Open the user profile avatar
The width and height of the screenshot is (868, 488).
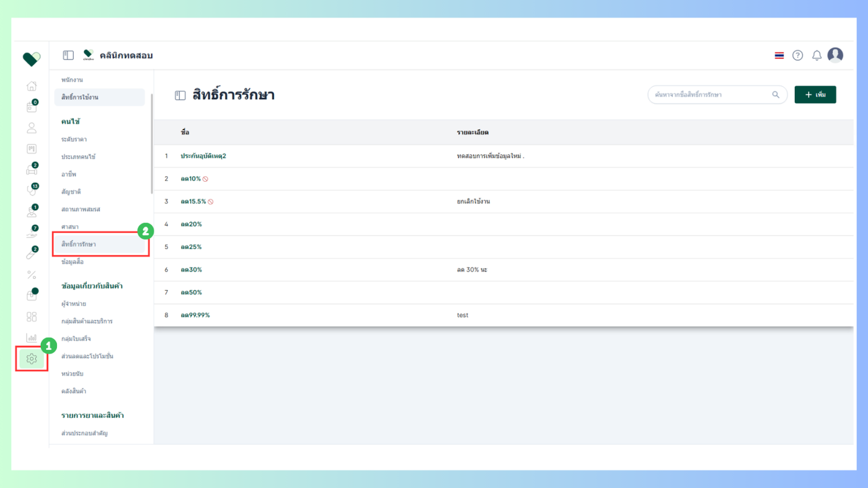coord(835,55)
